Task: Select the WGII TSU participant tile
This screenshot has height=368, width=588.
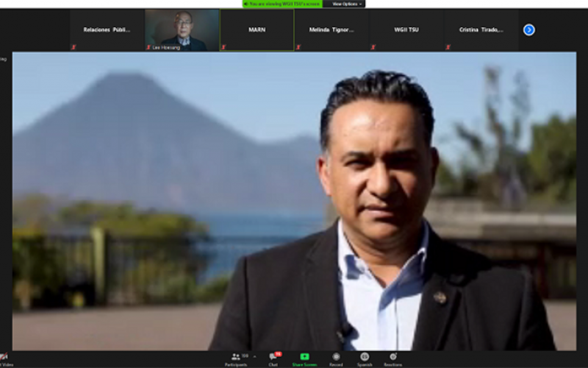Action: [x=406, y=30]
